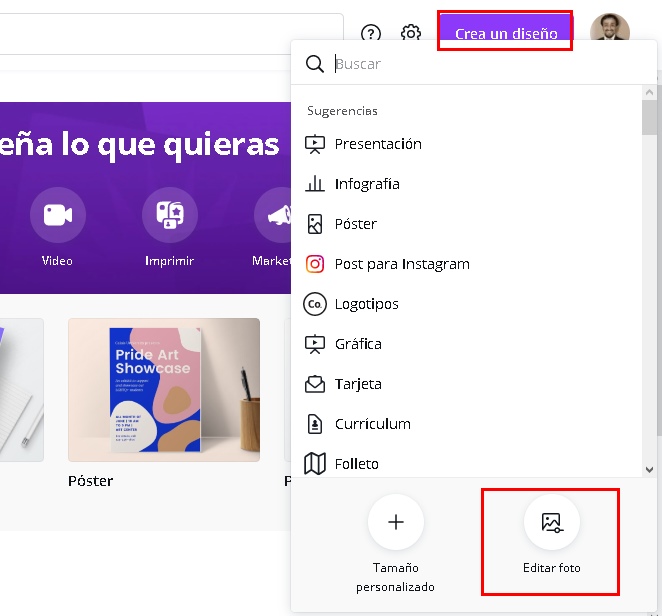The width and height of the screenshot is (662, 616).
Task: Click the Video label under banner
Action: click(x=57, y=261)
